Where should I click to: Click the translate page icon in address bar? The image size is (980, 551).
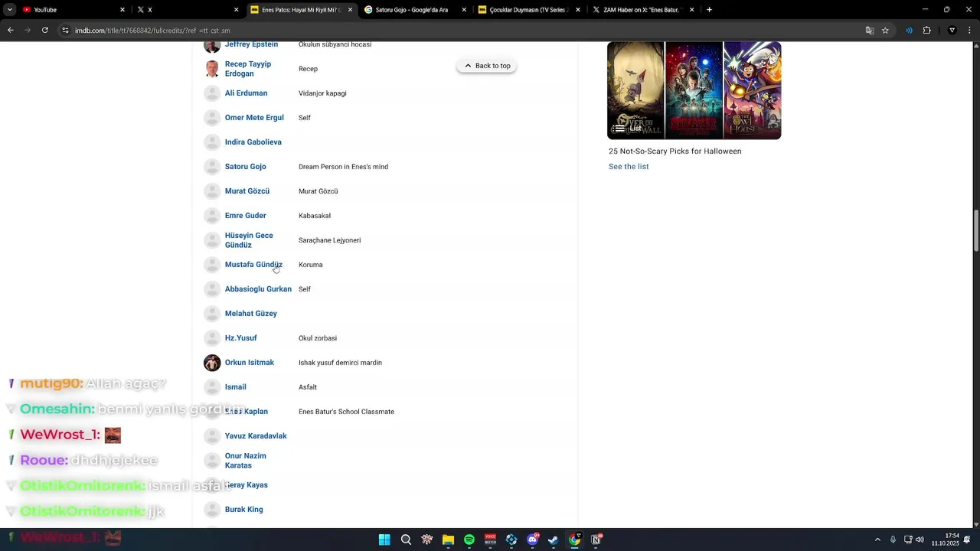tap(870, 31)
